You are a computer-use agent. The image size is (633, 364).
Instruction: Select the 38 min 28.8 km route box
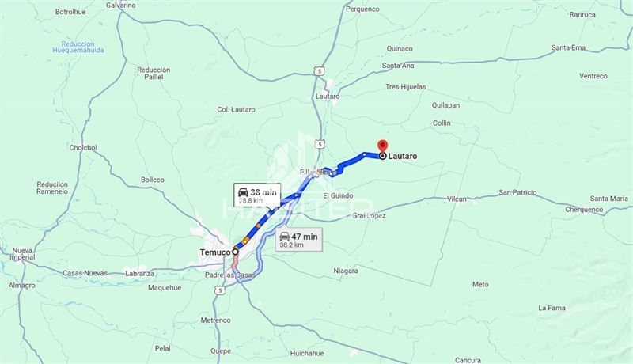coord(257,195)
